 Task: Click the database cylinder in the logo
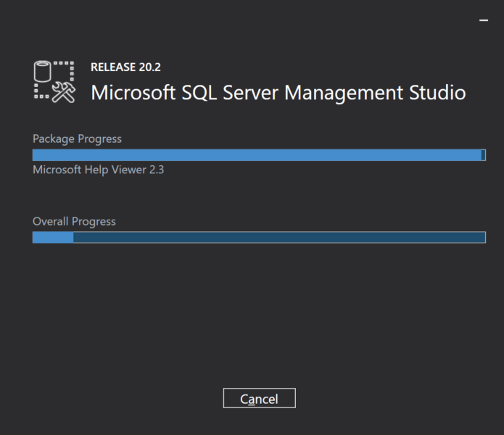[x=44, y=72]
